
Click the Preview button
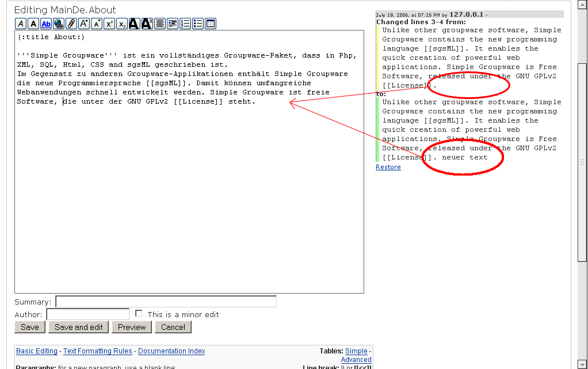(132, 327)
